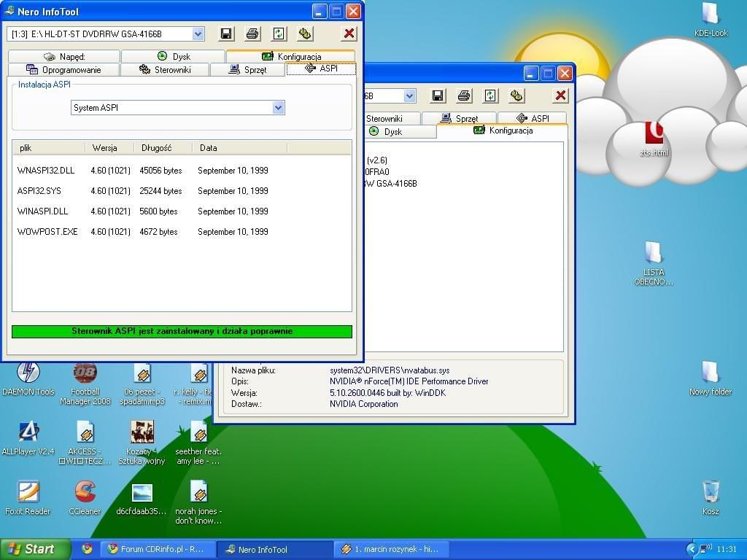Click the Save icon in front Nero InfoTool
Viewport: 747px width, 560px height.
point(226,34)
